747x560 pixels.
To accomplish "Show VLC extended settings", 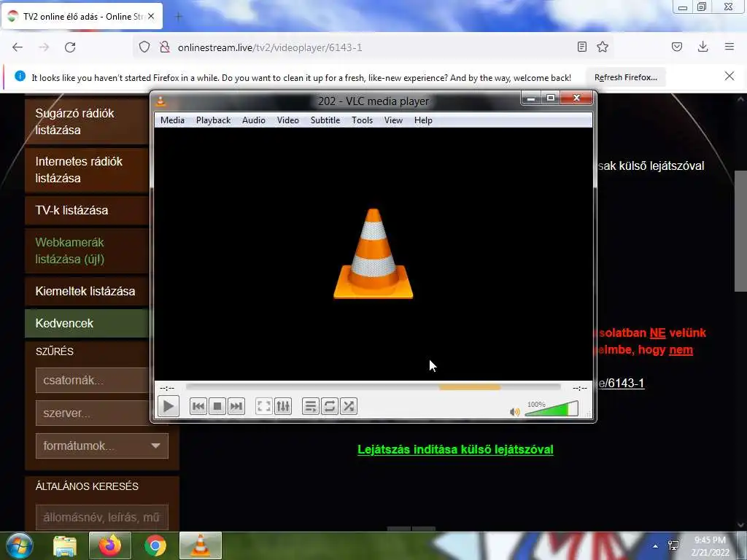I will click(283, 406).
